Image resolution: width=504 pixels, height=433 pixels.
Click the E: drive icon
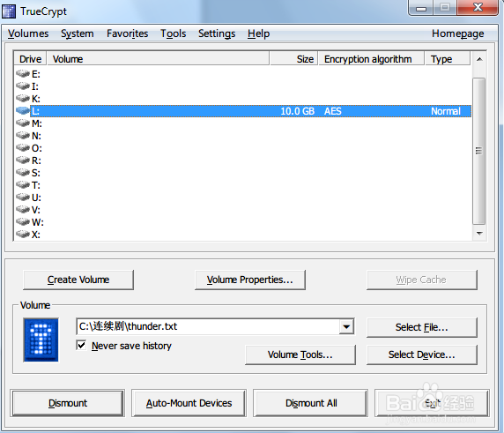pos(23,74)
